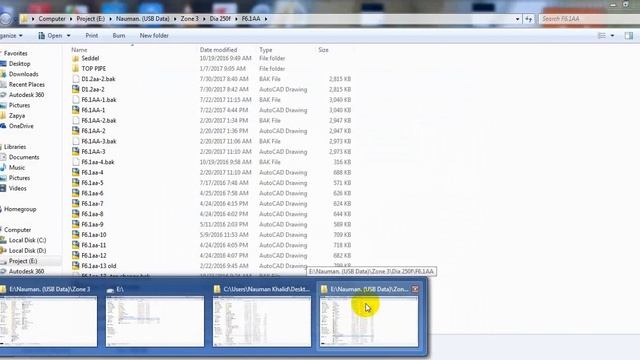
Task: Navigate to Nauman. (USB Data) breadcrumb
Action: click(142, 19)
